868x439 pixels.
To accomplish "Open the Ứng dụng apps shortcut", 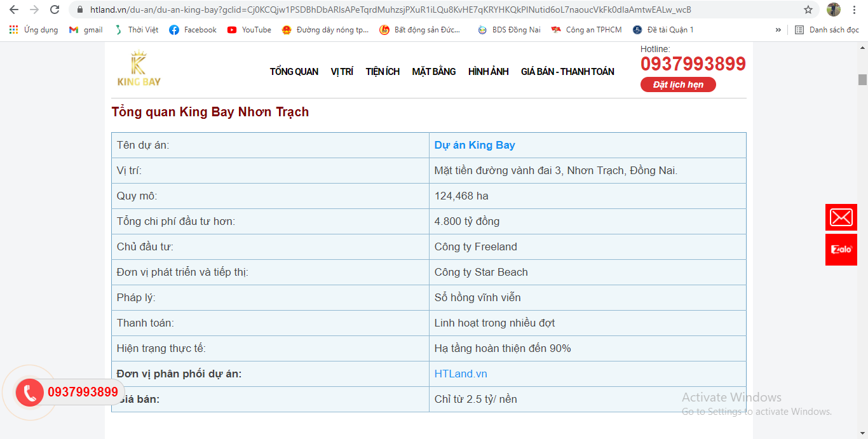I will [x=33, y=30].
